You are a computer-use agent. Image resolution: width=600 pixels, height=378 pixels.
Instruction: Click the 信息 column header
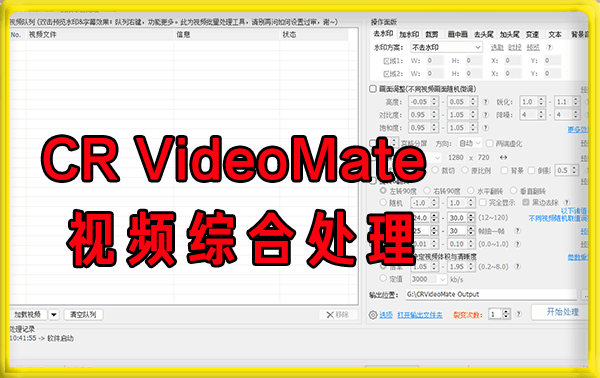tap(227, 34)
